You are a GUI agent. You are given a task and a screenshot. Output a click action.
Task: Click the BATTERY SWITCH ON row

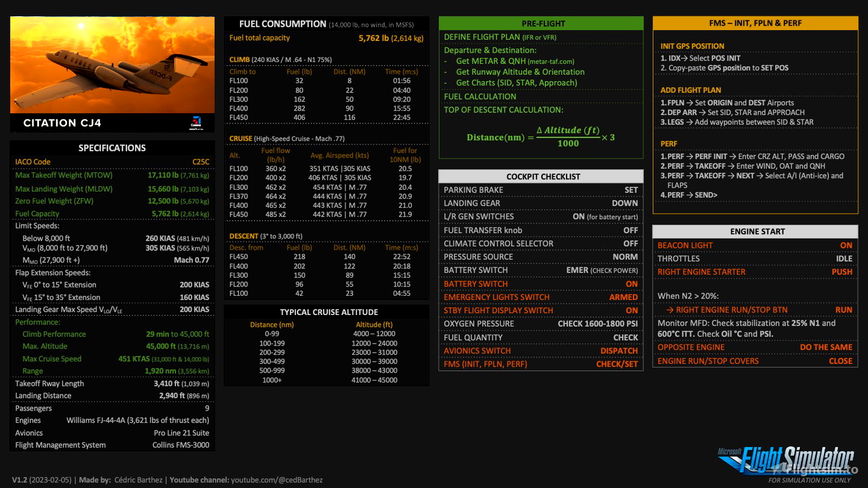tap(541, 284)
